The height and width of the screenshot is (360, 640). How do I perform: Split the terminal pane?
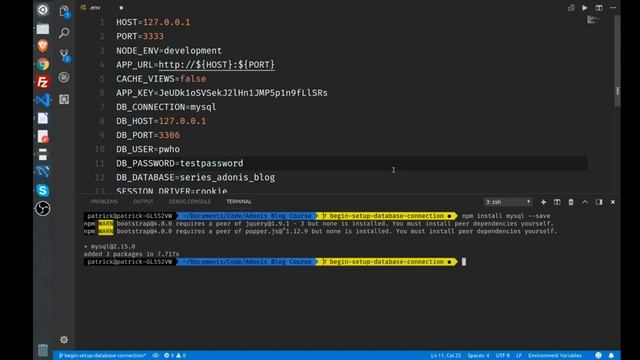click(x=557, y=202)
